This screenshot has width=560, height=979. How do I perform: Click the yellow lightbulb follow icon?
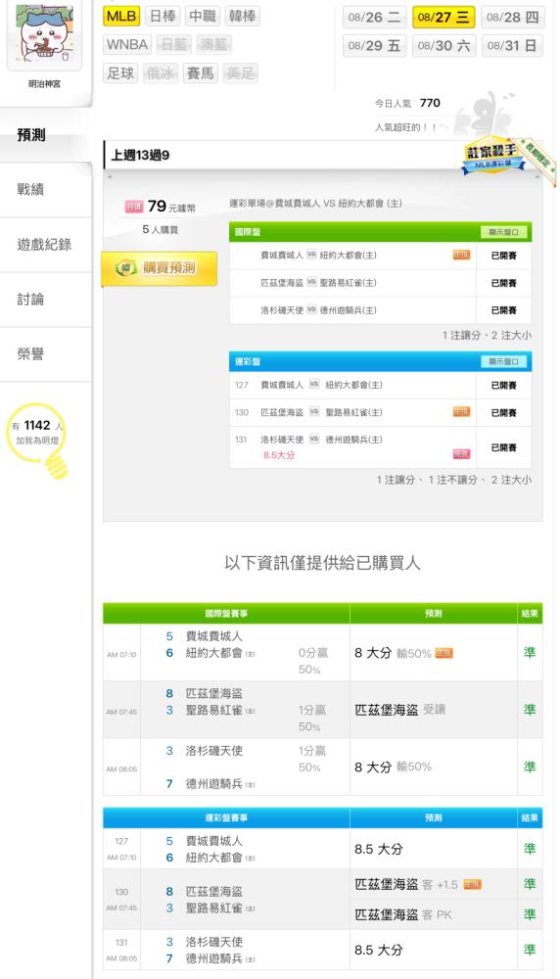[39, 441]
